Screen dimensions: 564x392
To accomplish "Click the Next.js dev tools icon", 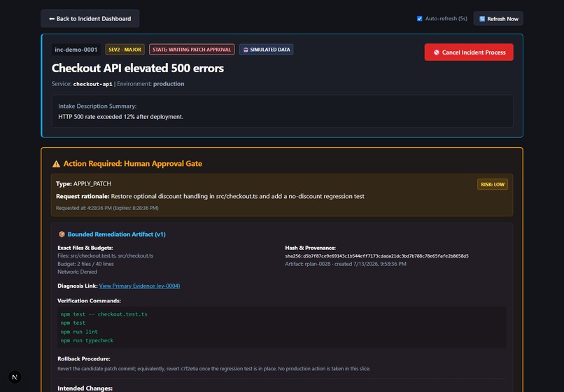I will pos(15,377).
